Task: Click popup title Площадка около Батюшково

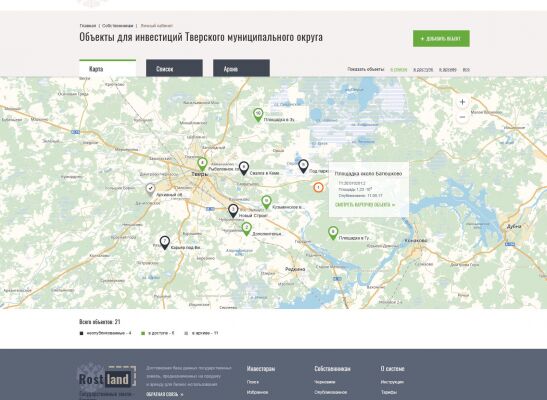Action: pos(368,173)
